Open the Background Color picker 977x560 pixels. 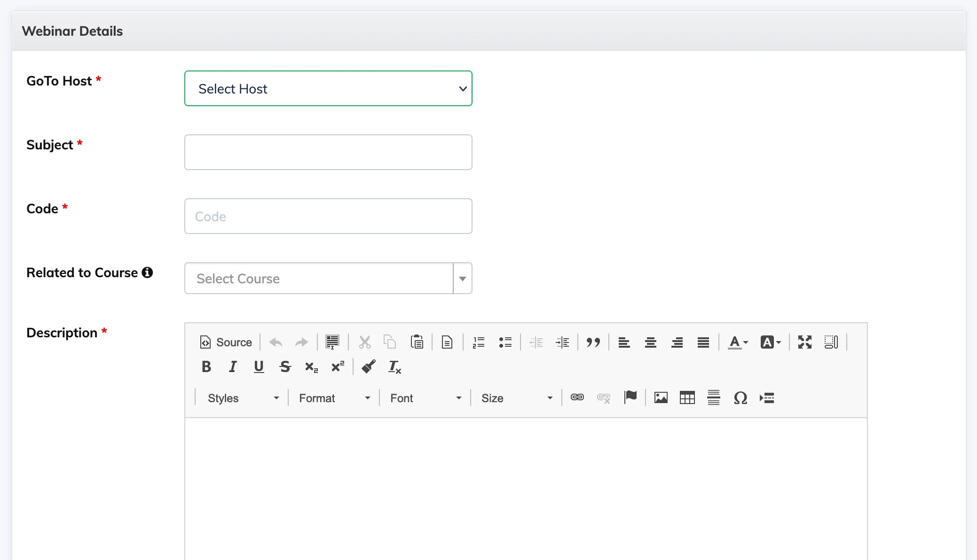[x=771, y=342]
